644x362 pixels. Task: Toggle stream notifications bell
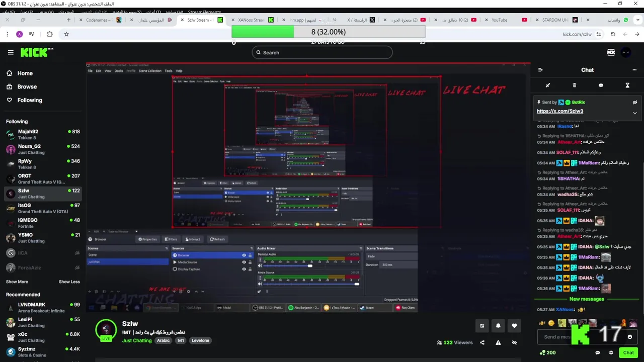pyautogui.click(x=498, y=326)
